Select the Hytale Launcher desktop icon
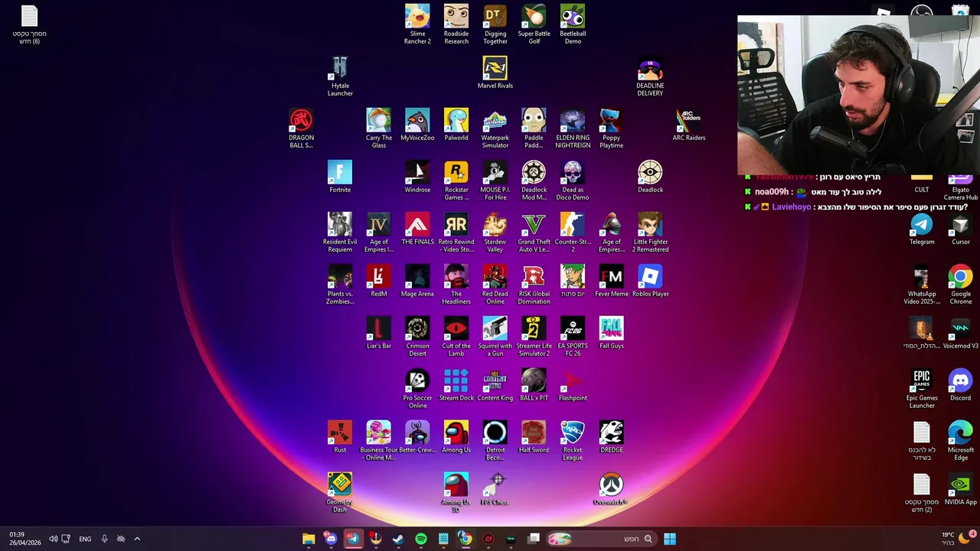Screen dimensions: 980x551 (x=340, y=77)
